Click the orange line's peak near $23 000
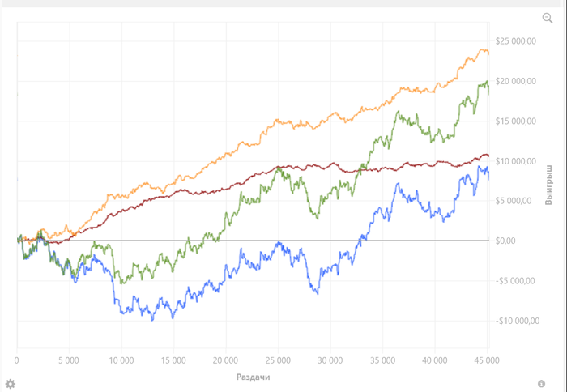This screenshot has height=392, width=567. (484, 50)
